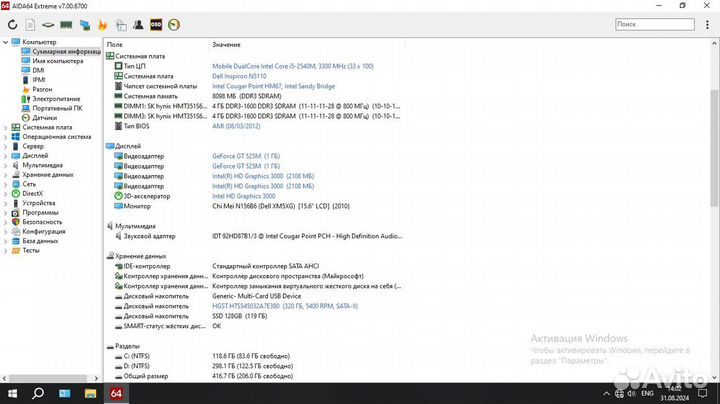The height and width of the screenshot is (404, 720).
Task: Click the user silhouette toolbar icon
Action: (138, 25)
